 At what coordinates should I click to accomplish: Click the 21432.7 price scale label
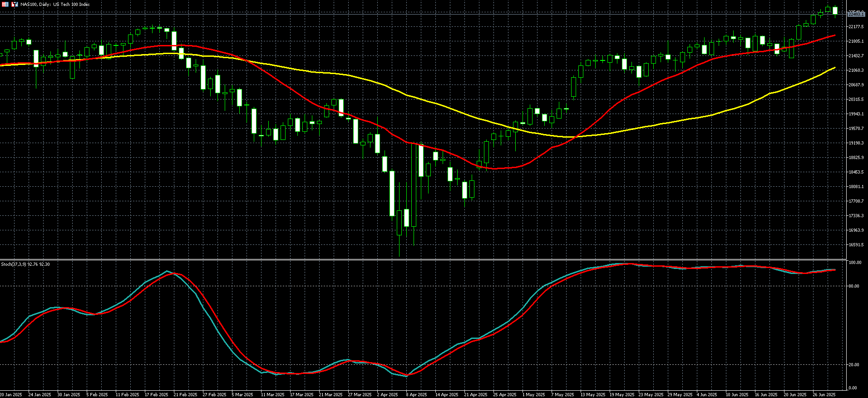pyautogui.click(x=856, y=56)
